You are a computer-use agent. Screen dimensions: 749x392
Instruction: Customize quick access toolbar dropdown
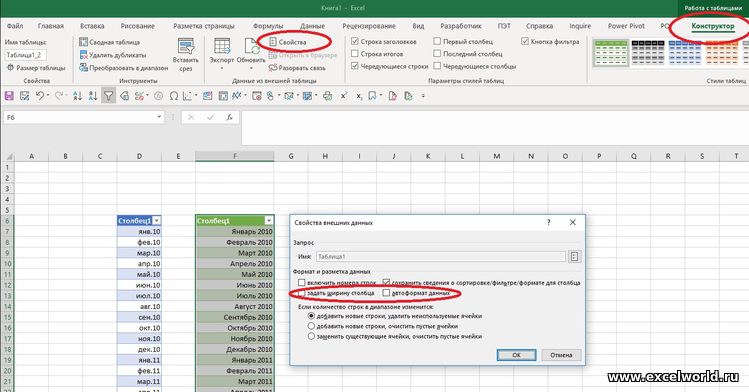(423, 96)
